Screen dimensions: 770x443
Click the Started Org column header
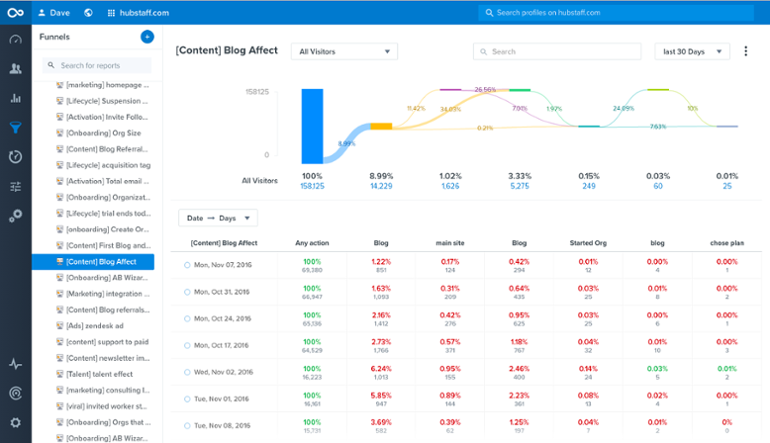pos(588,243)
